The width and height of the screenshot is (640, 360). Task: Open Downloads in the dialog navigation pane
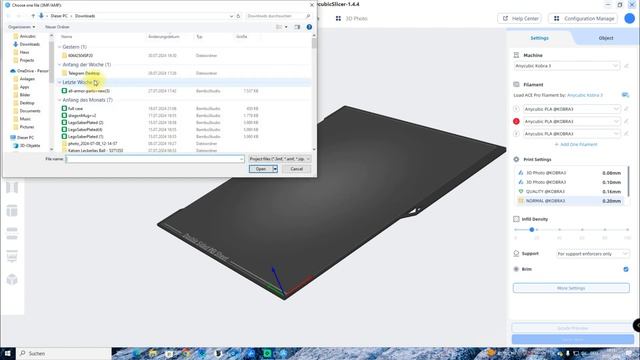29,44
